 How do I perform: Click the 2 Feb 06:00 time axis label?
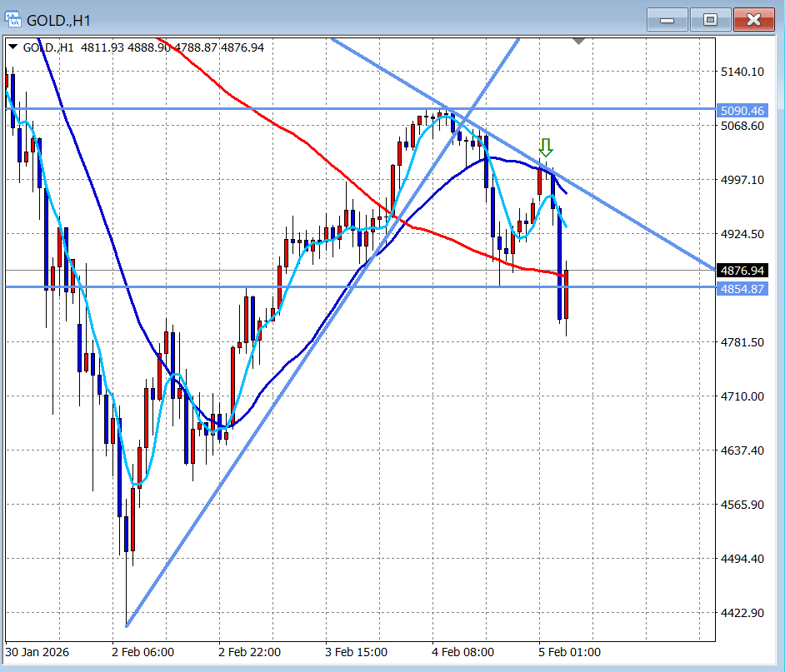pyautogui.click(x=143, y=651)
